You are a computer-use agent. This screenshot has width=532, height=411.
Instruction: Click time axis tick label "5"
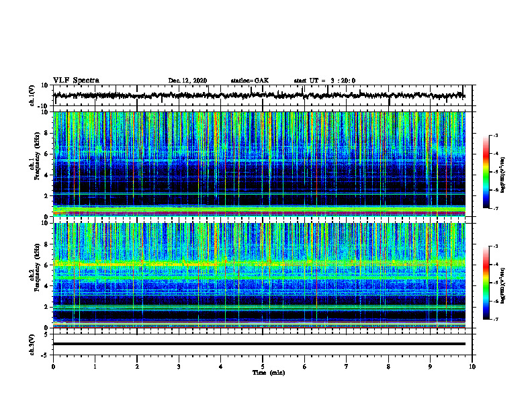tap(263, 367)
